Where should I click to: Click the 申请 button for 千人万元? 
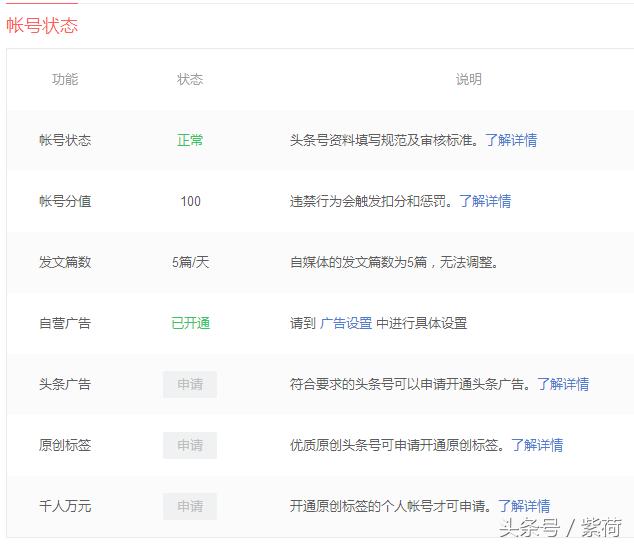coord(190,506)
